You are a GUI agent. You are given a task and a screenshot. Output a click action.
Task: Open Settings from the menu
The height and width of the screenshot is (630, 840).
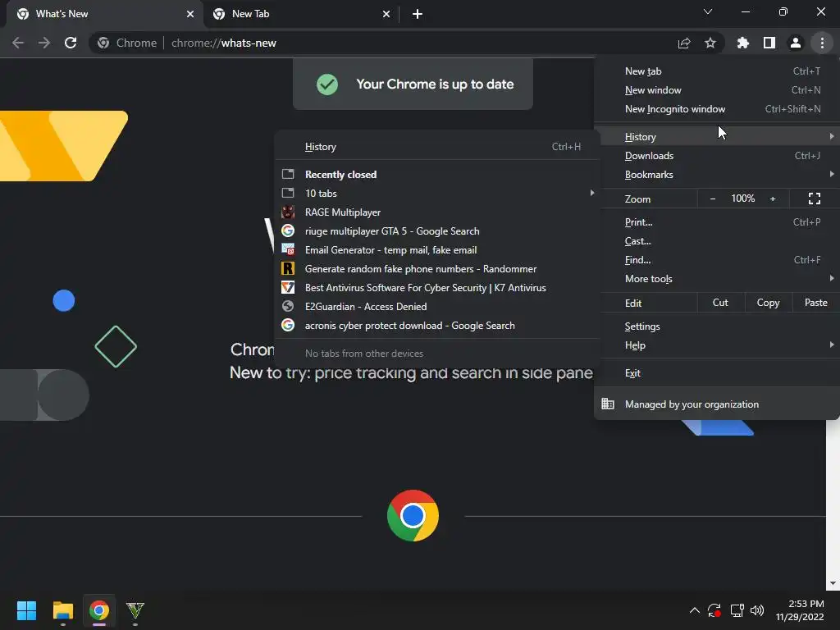[717, 326]
